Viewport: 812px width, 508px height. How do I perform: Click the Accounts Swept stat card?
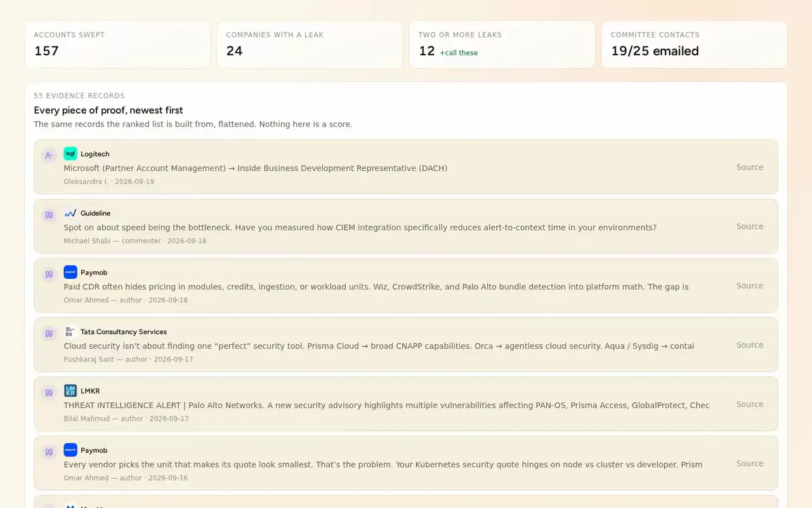pos(117,44)
